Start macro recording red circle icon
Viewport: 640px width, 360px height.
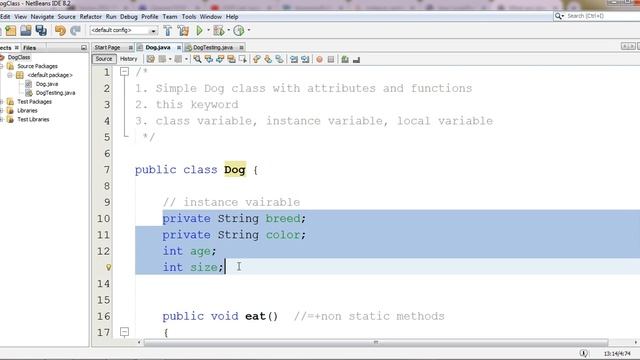(319, 59)
